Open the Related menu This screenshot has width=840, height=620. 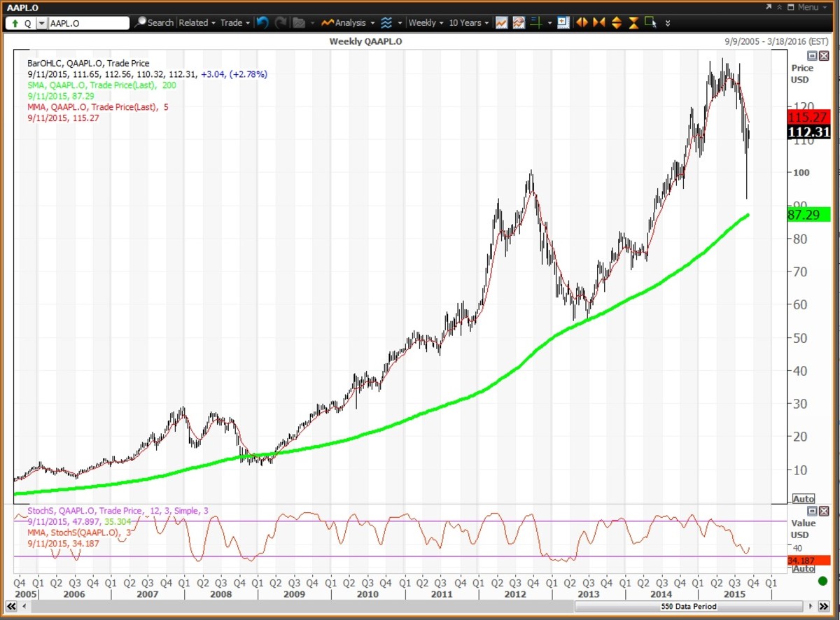pos(196,22)
